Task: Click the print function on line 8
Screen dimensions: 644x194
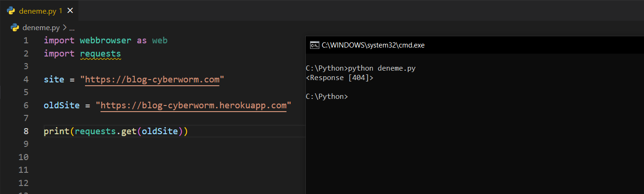Action: 56,131
